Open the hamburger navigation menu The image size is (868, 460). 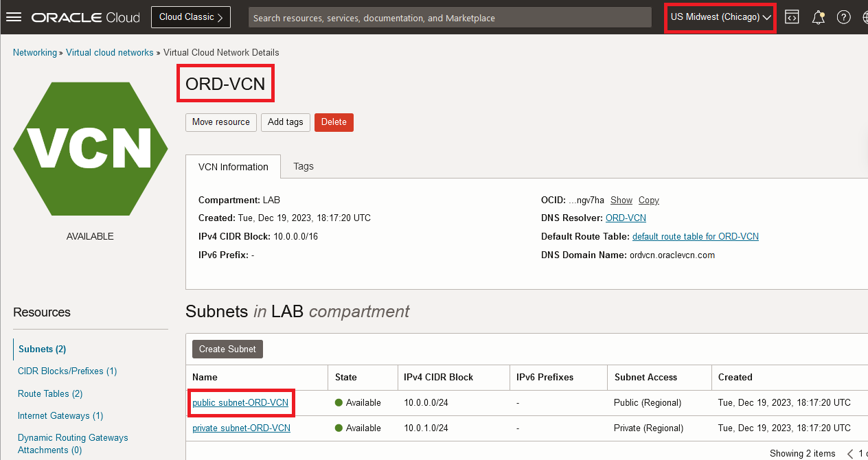pyautogui.click(x=14, y=17)
